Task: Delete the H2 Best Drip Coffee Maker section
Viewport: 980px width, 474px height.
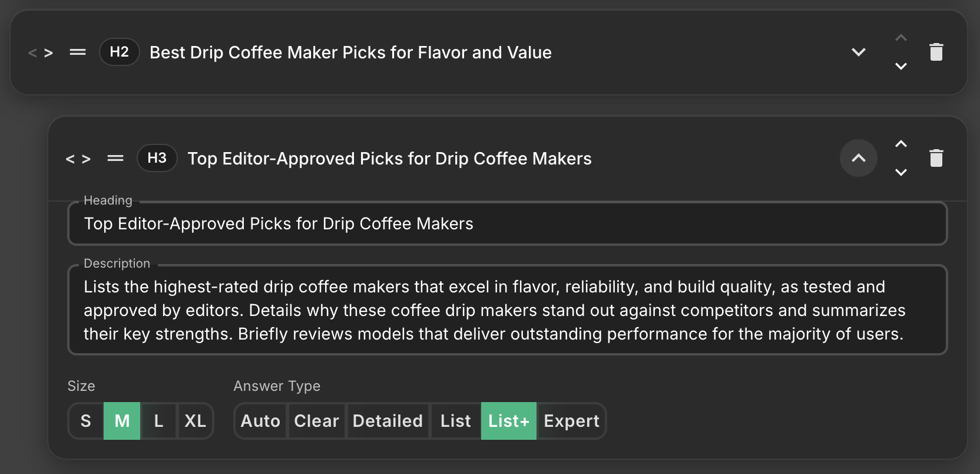Action: 936,52
